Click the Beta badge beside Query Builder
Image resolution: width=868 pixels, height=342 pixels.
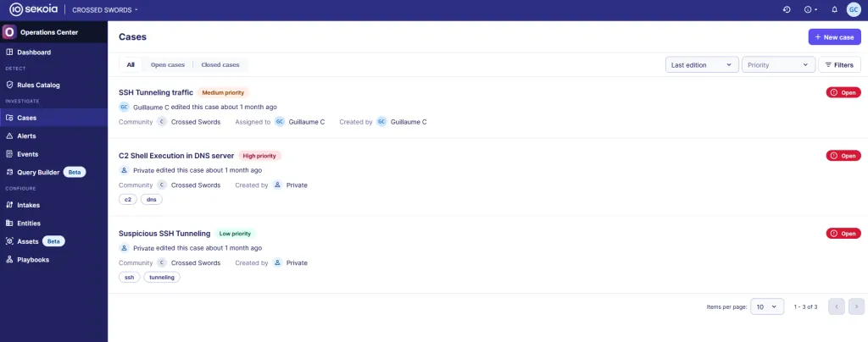pyautogui.click(x=75, y=173)
